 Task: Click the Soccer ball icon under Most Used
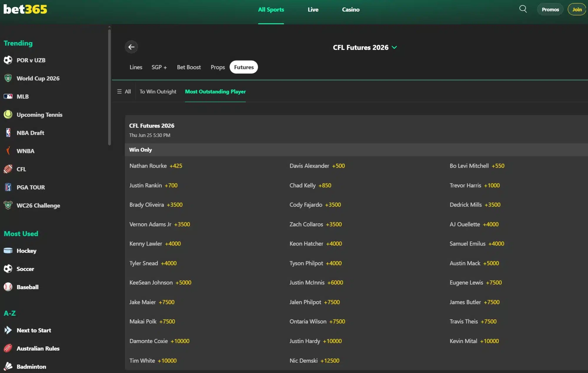8,269
